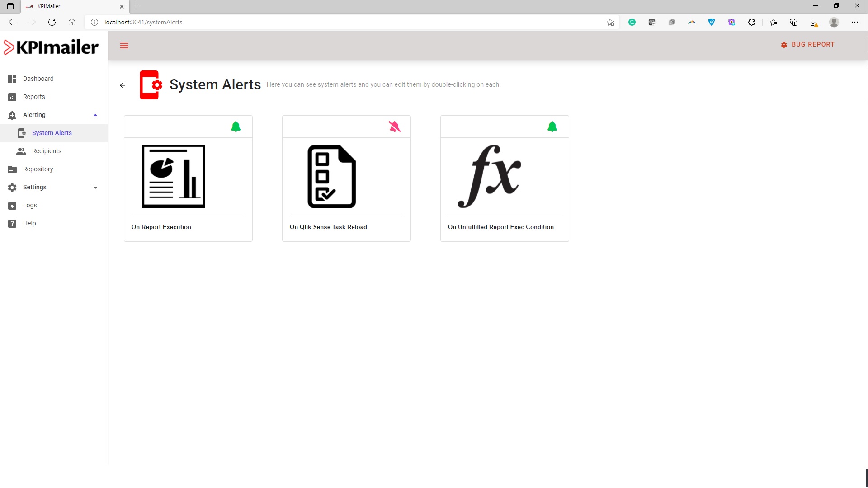Collapse the Alerting section arrow
868x488 pixels.
click(95, 115)
